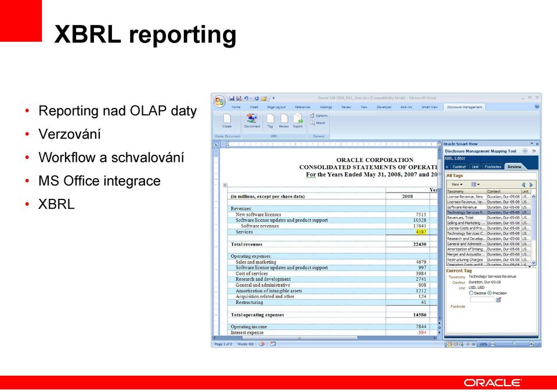
Task: Click the Open folder icon in quick access toolbar
Action: tap(264, 99)
